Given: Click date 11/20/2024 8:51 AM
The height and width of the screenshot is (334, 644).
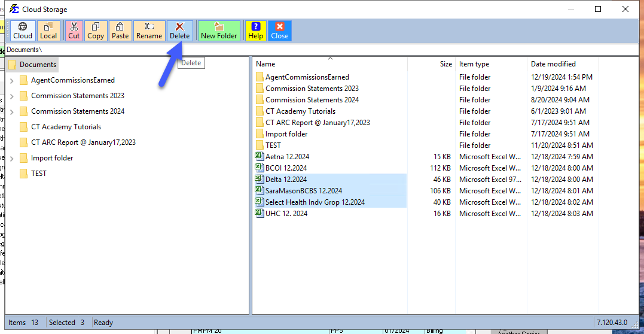Looking at the screenshot, I should pos(562,145).
